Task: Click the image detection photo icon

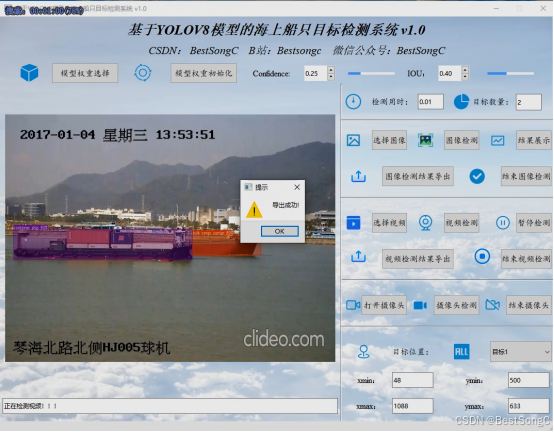Action: pyautogui.click(x=425, y=140)
